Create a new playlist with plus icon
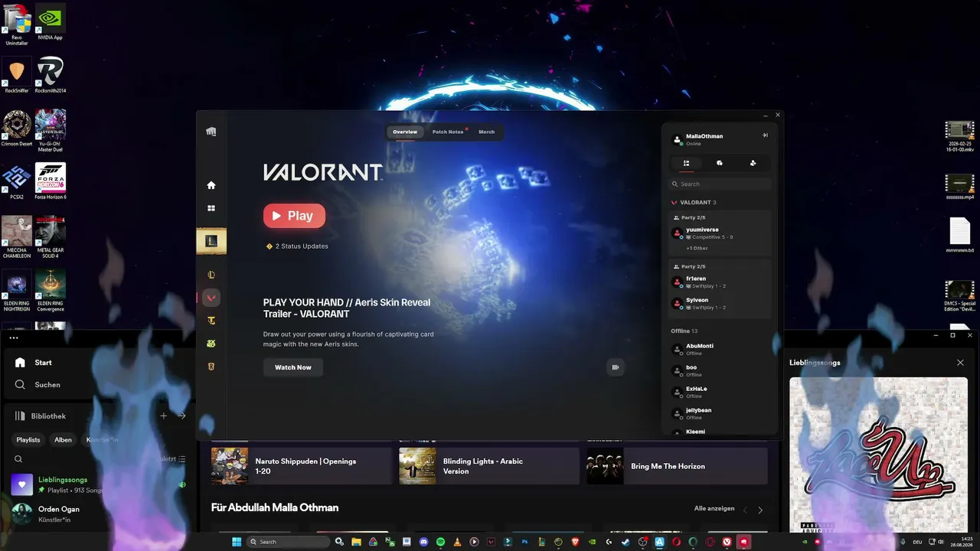980x551 pixels. pyautogui.click(x=163, y=416)
